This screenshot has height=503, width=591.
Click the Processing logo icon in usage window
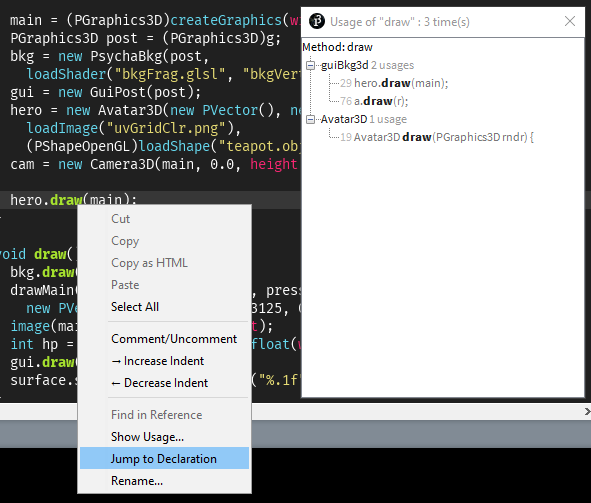[x=317, y=21]
